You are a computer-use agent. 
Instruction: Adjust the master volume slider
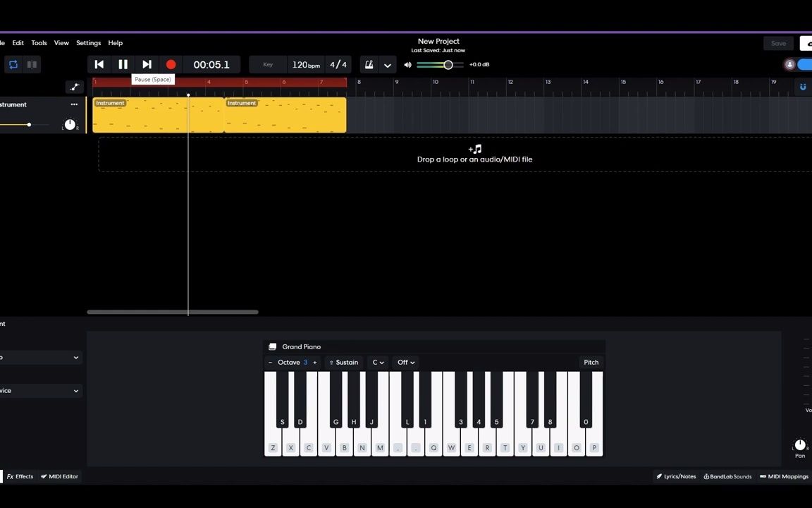pyautogui.click(x=448, y=64)
